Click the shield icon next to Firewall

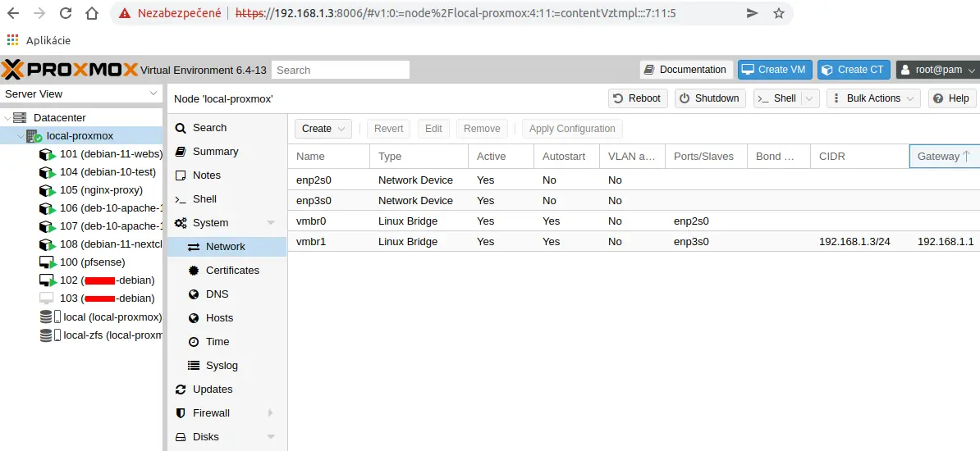pyautogui.click(x=181, y=413)
